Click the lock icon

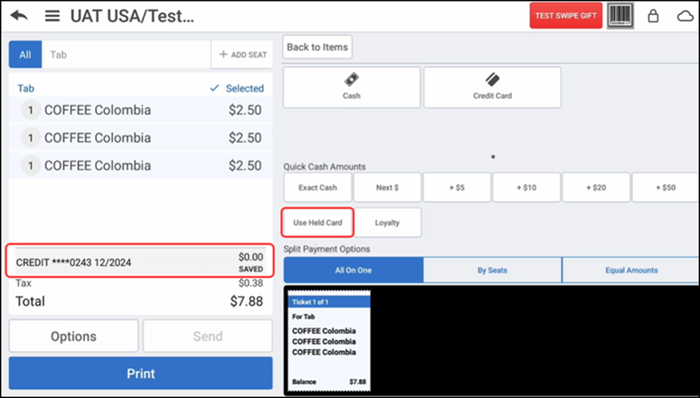653,17
